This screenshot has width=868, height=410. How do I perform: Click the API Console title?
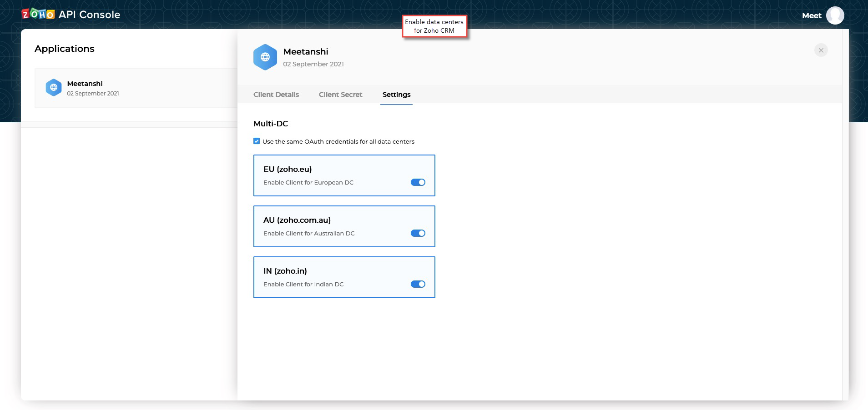[x=90, y=15]
